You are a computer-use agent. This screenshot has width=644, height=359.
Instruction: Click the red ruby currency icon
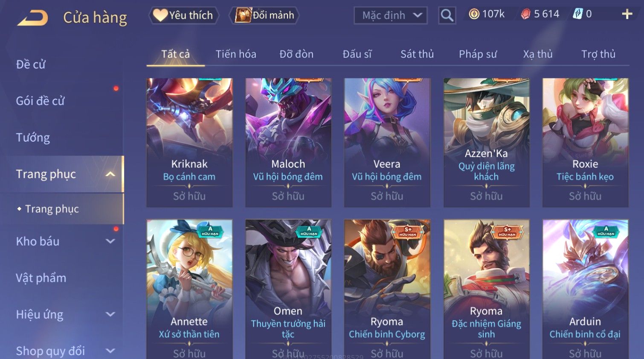(525, 14)
